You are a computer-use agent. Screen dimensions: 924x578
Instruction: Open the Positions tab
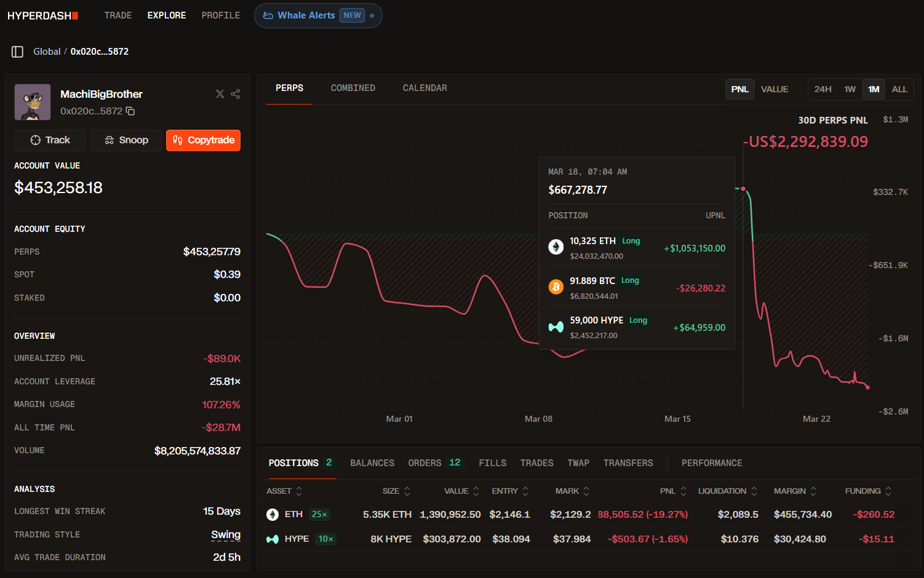click(301, 463)
